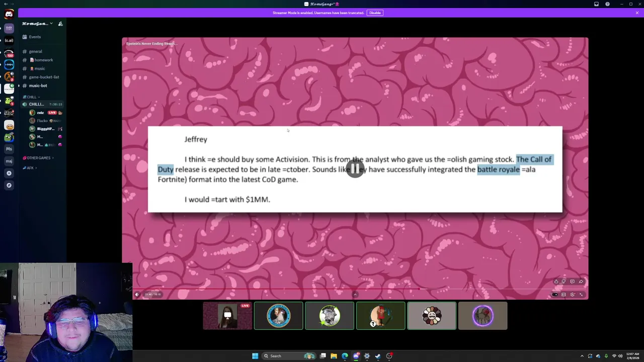Open the taskbar Settings gear icon
The height and width of the screenshot is (362, 644).
[x=367, y=356]
